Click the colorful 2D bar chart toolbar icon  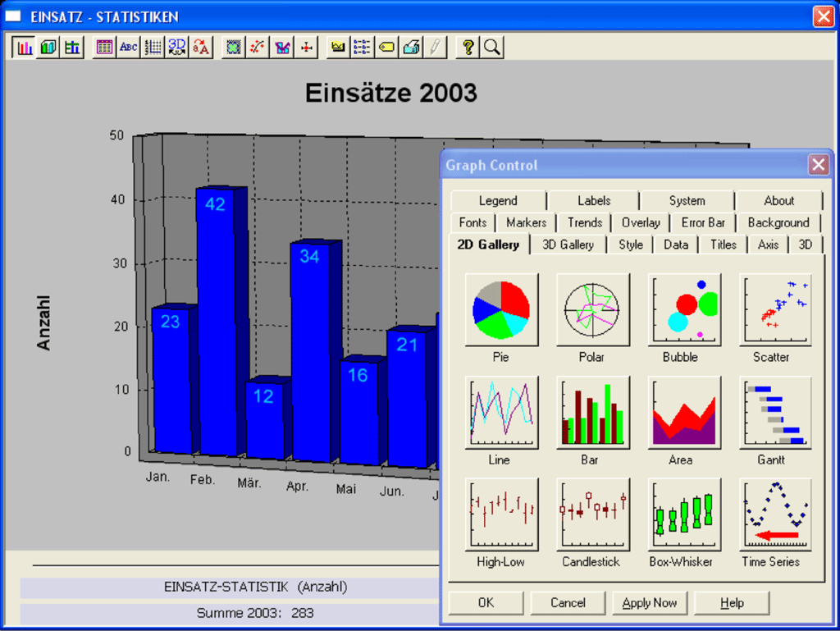[x=24, y=47]
